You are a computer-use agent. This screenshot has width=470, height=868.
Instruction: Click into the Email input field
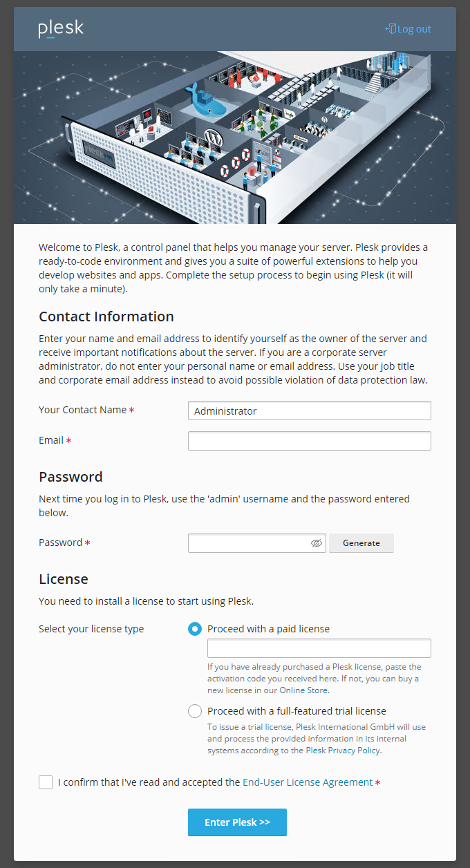click(x=309, y=441)
